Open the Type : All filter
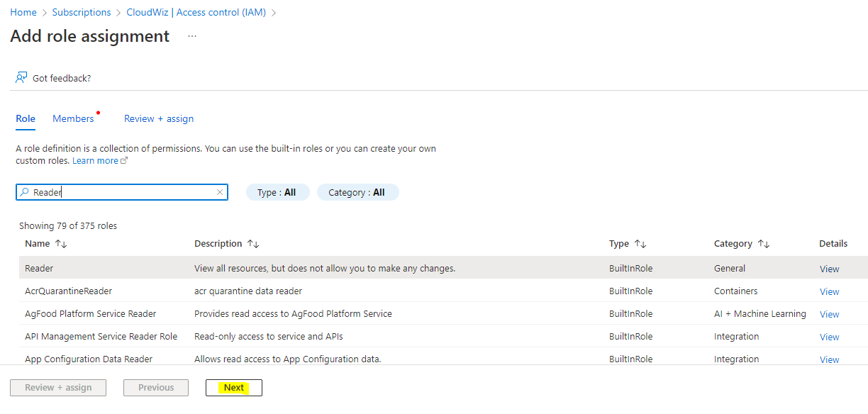 [x=277, y=192]
